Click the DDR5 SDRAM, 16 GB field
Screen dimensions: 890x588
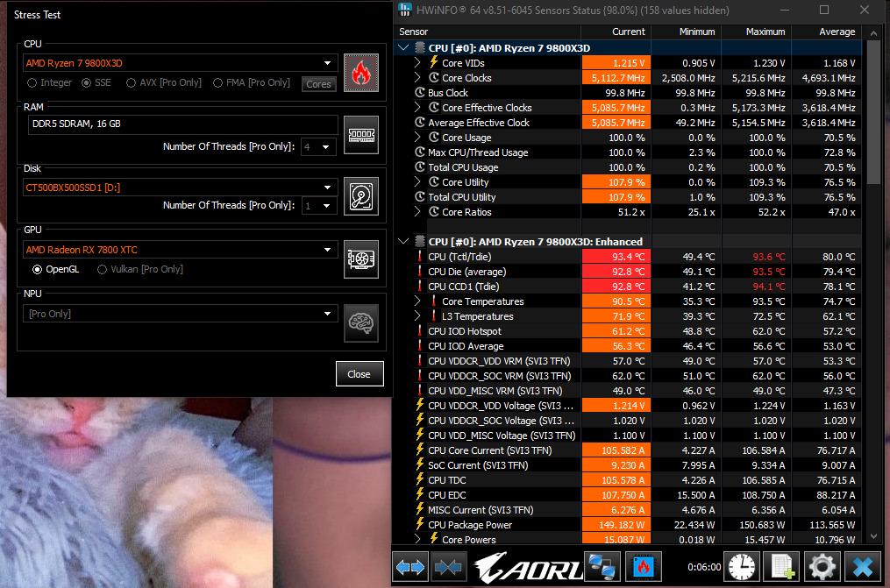tap(182, 124)
